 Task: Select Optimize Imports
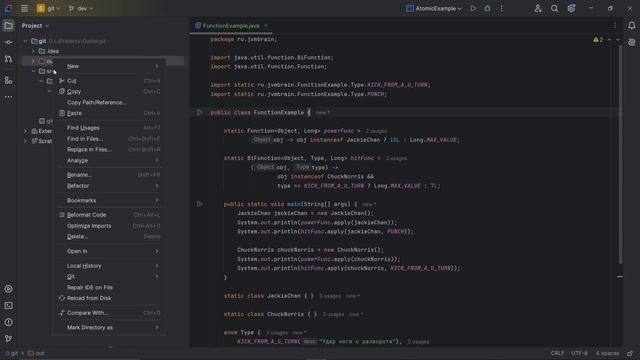click(x=109, y=226)
